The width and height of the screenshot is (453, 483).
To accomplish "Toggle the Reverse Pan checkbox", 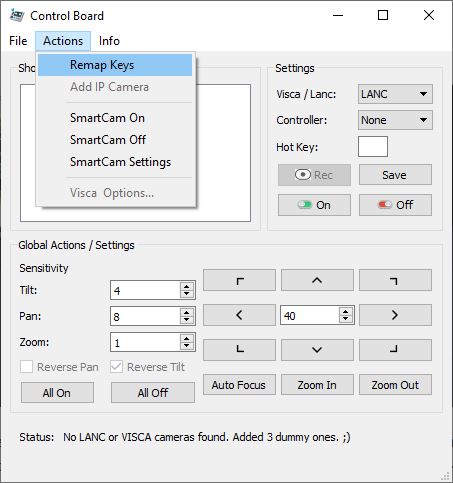I will coord(26,367).
